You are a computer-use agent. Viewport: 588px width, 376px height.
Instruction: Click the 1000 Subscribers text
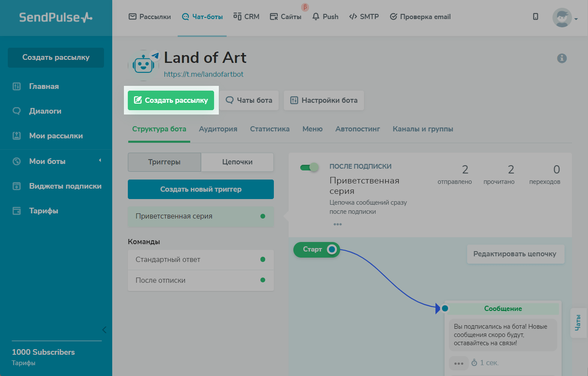pyautogui.click(x=43, y=352)
